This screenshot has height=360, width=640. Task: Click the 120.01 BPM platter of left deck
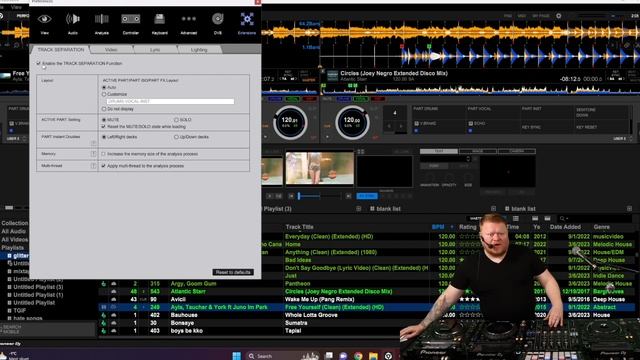click(290, 122)
